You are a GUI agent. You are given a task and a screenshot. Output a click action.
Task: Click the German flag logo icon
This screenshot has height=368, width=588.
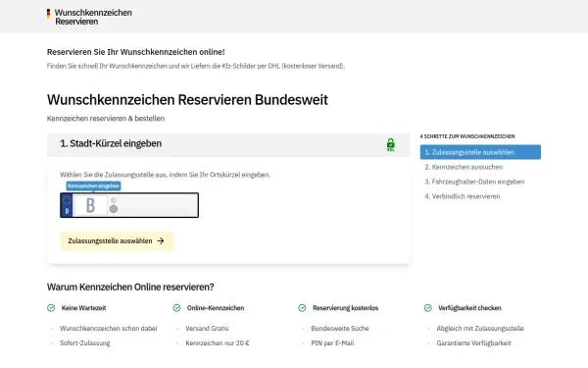point(48,14)
